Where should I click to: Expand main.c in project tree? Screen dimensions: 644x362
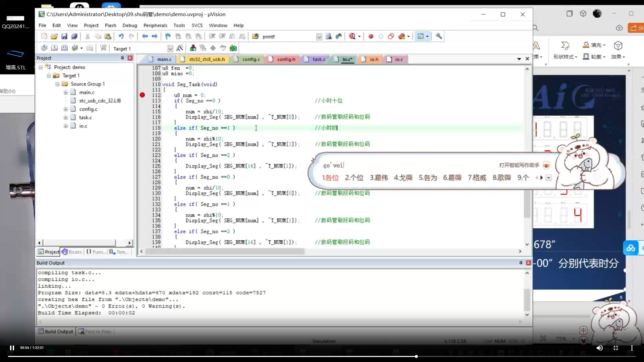coord(66,93)
